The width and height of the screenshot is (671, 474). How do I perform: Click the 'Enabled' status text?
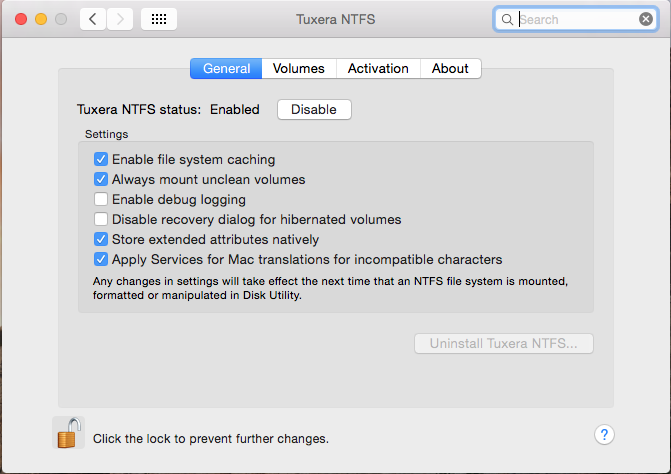coord(235,110)
